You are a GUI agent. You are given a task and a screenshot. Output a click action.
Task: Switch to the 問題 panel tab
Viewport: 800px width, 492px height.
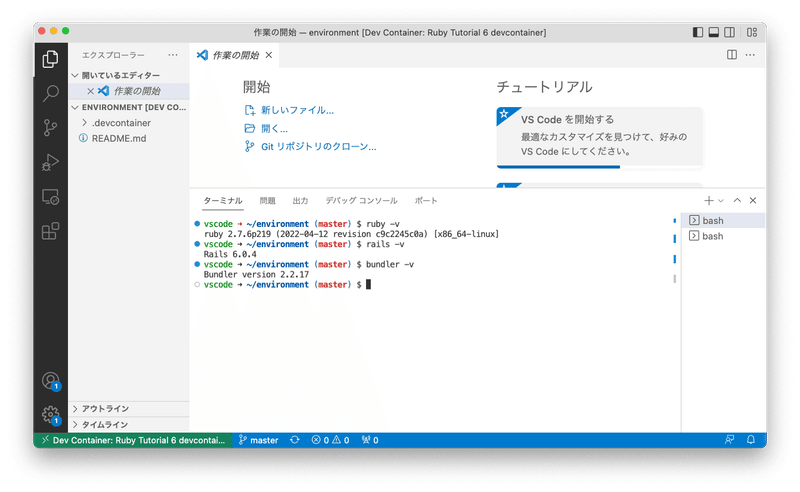[x=267, y=201]
